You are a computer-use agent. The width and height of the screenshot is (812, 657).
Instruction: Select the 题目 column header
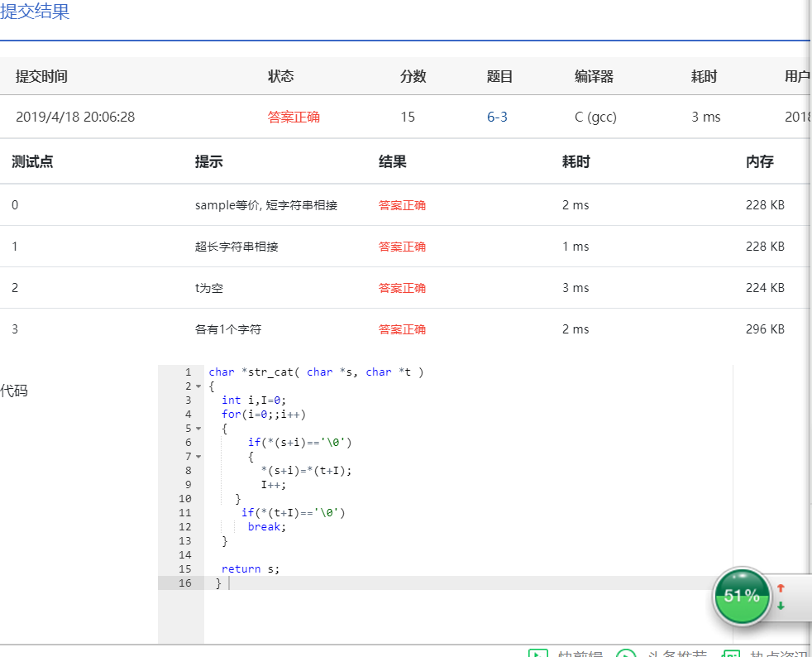[x=499, y=77]
